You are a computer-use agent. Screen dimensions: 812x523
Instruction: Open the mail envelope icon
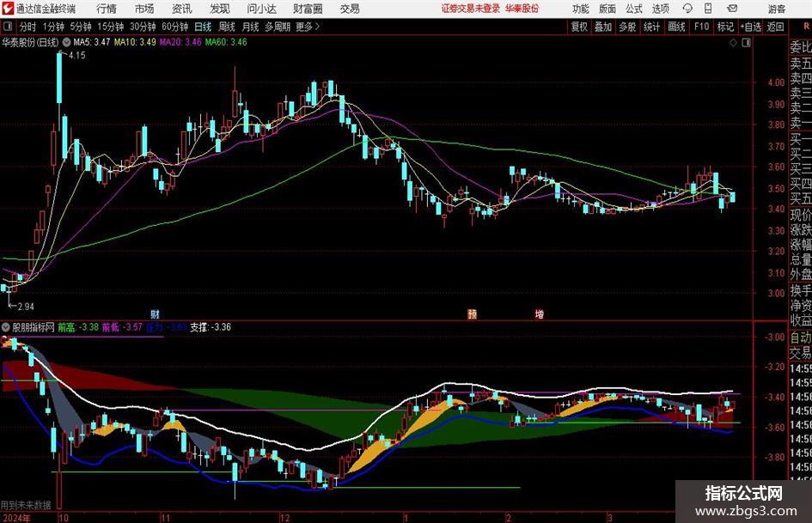click(732, 9)
